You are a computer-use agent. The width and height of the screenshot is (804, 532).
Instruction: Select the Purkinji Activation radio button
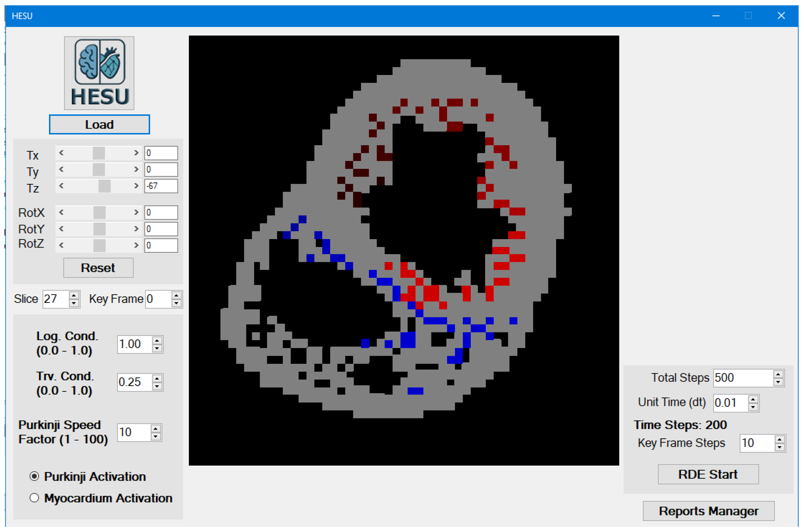coord(34,476)
